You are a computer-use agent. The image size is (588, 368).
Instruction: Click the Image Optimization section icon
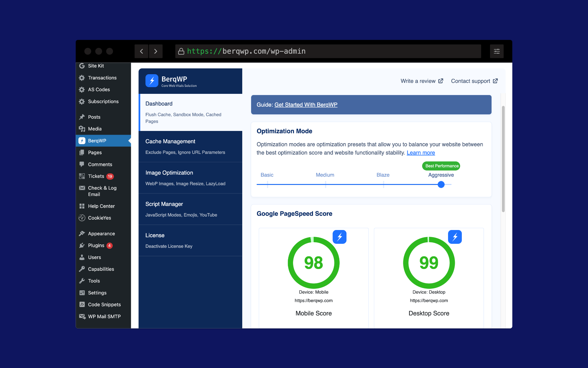click(169, 173)
